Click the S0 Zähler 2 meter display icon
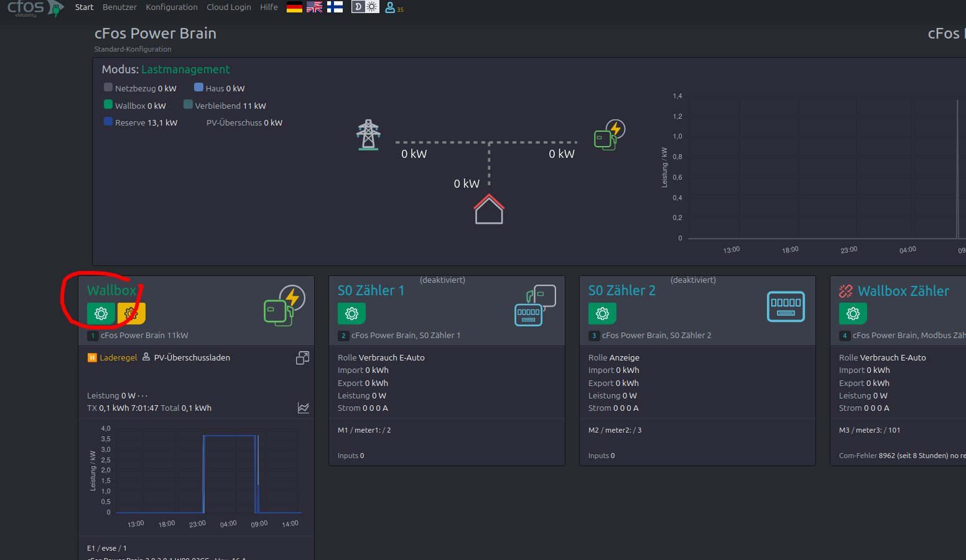The image size is (966, 560). click(x=786, y=306)
